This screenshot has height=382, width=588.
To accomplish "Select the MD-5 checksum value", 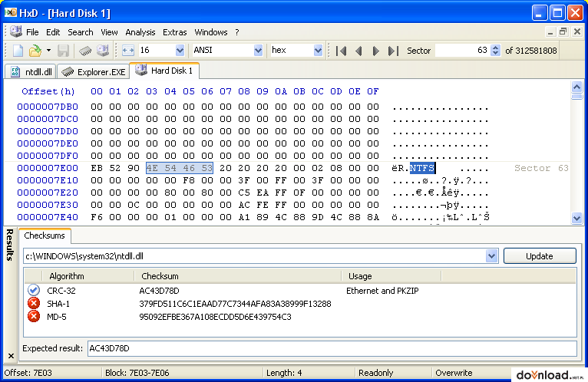I will click(215, 317).
